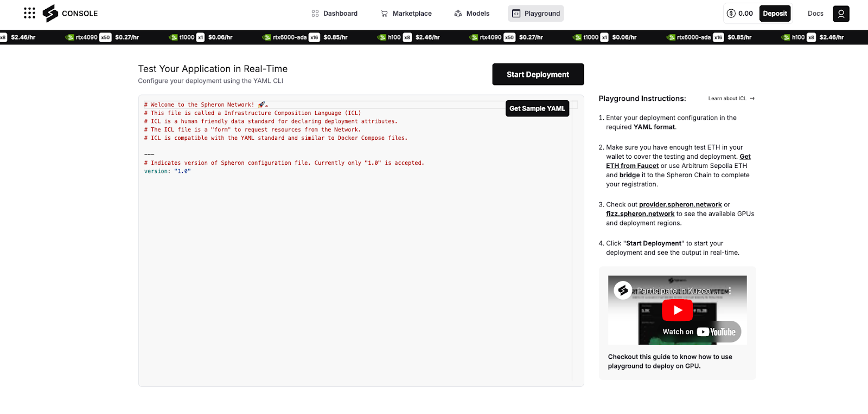Click the Deposit button
The height and width of the screenshot is (414, 868).
[x=775, y=14]
